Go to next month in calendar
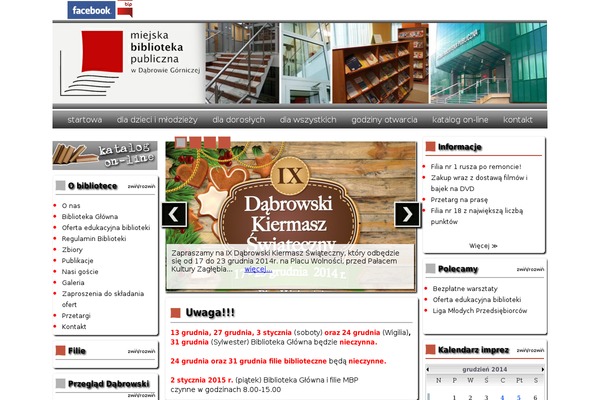 (542, 369)
